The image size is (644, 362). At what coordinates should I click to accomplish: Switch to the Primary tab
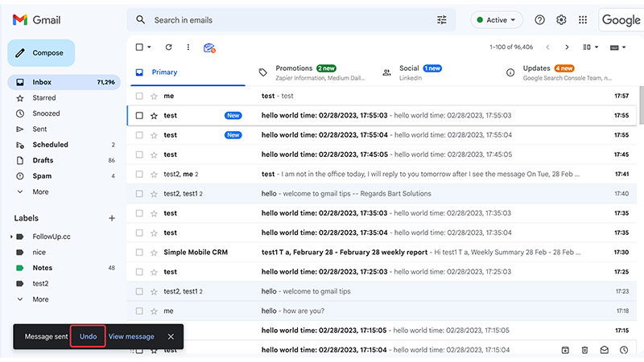(188, 72)
